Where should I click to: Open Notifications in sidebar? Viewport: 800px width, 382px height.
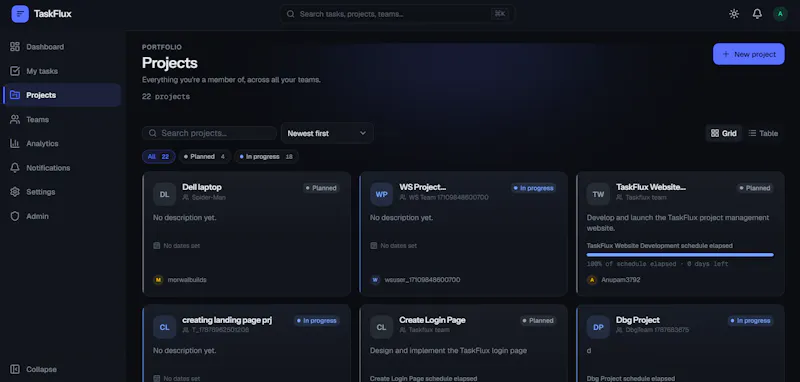62,168
